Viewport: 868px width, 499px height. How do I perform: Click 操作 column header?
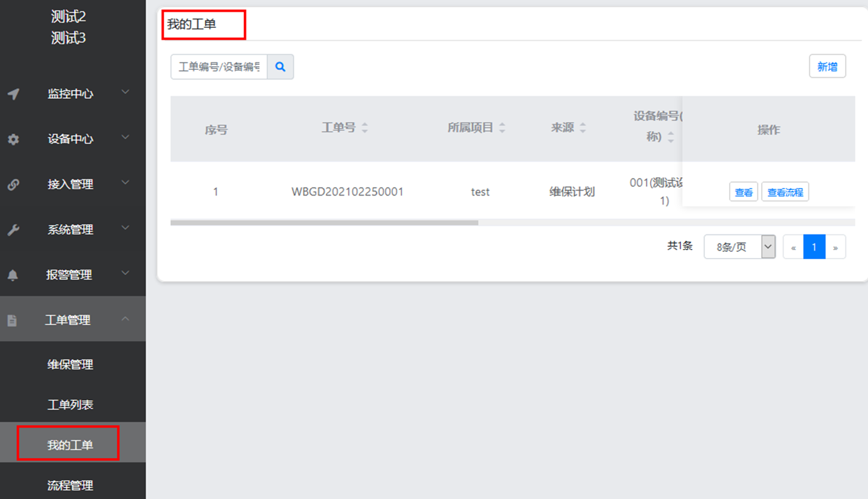point(768,129)
